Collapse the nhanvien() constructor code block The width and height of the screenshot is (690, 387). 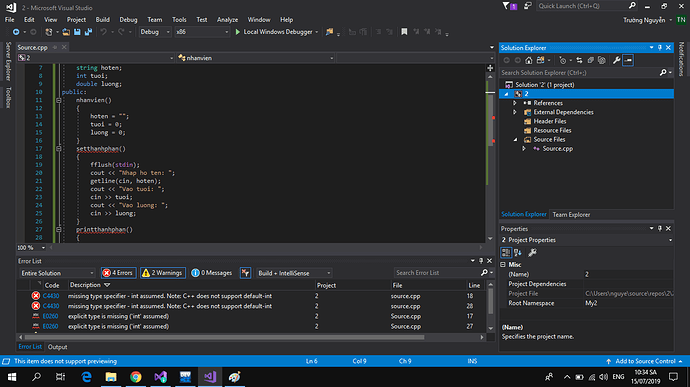click(59, 100)
